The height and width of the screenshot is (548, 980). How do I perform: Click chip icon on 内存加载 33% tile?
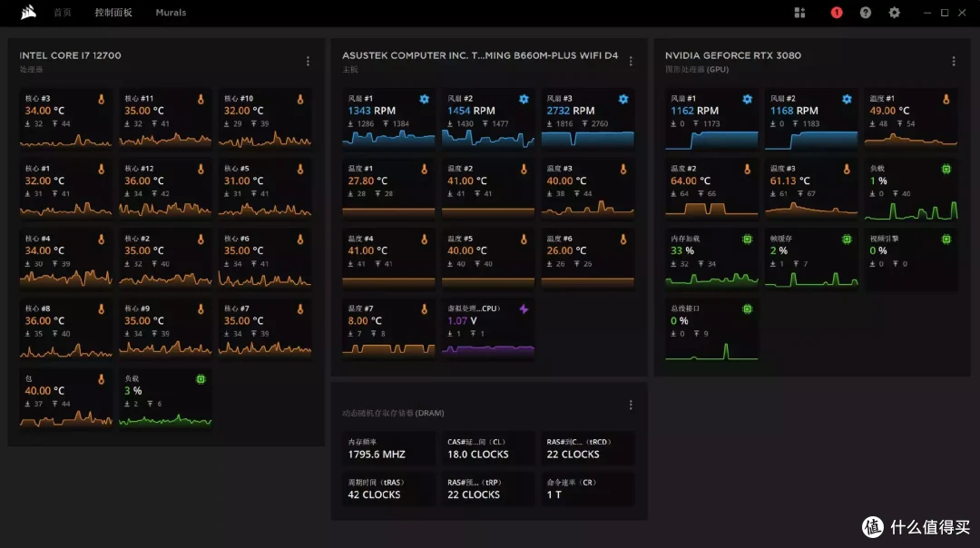point(748,239)
